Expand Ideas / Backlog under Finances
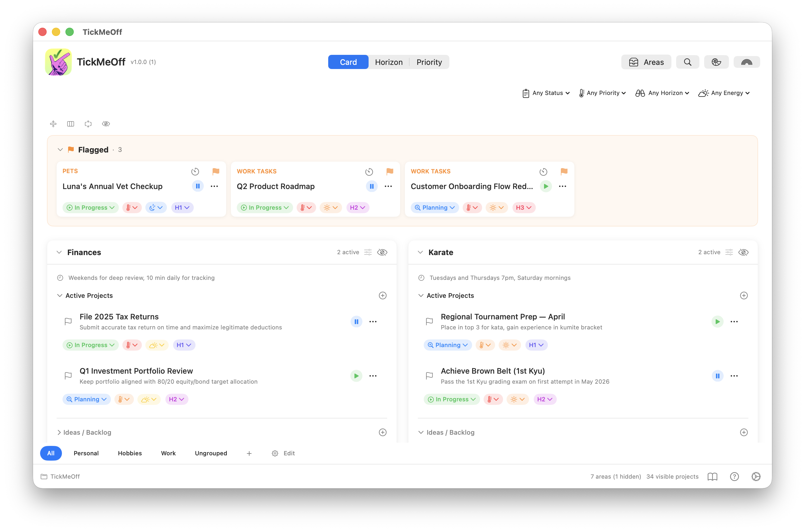805x532 pixels. click(59, 432)
